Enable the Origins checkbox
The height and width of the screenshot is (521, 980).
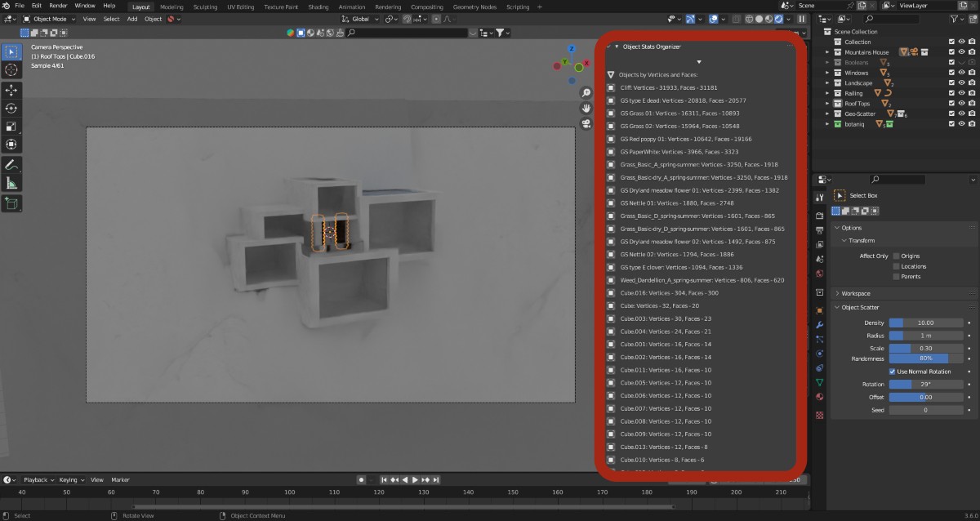point(896,256)
